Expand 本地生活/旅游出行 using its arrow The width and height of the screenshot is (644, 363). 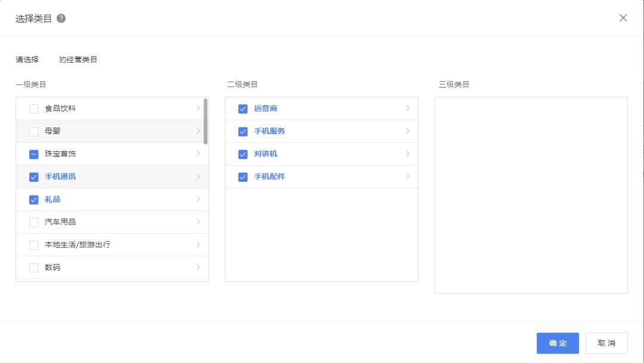(199, 244)
